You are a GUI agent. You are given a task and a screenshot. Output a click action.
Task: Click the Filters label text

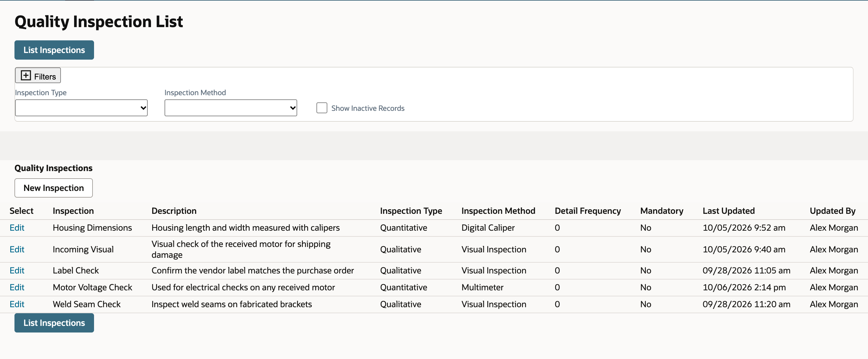[x=45, y=76]
